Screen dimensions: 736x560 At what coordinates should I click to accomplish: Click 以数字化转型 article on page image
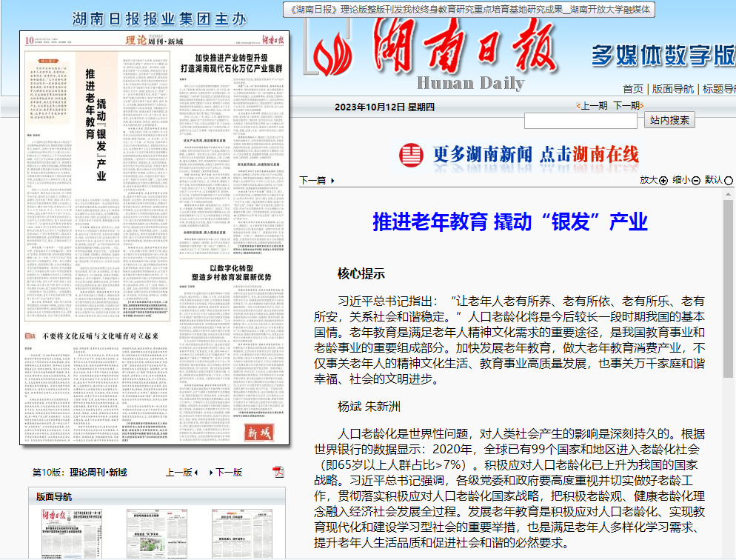coord(232,273)
